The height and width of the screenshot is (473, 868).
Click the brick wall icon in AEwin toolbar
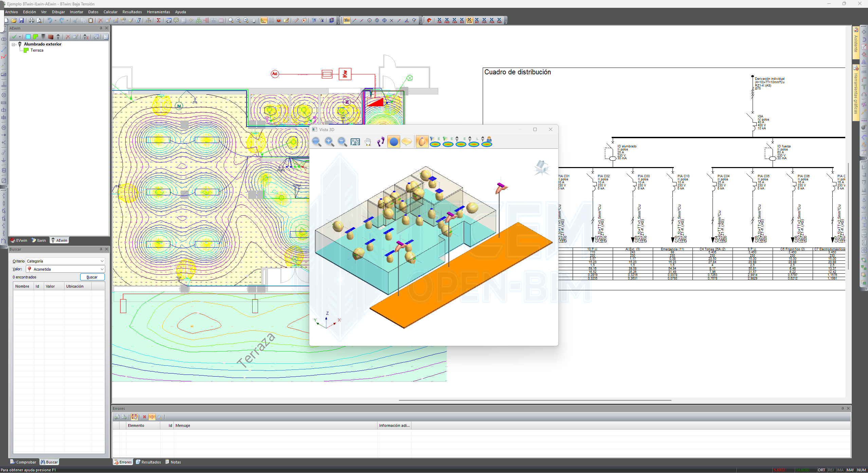tap(51, 37)
